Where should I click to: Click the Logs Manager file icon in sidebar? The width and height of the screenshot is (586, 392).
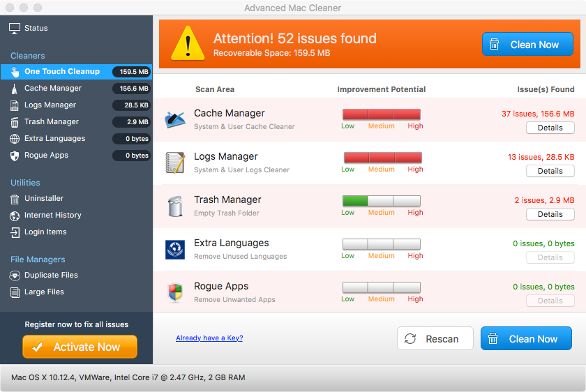[x=14, y=106]
